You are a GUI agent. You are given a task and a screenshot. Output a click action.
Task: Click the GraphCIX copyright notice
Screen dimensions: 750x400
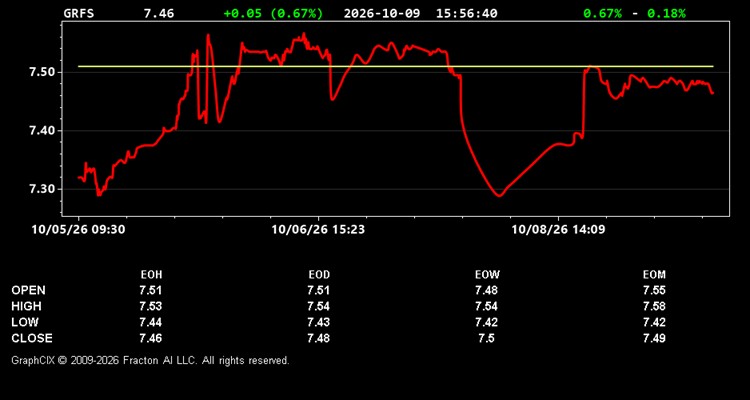(150, 360)
